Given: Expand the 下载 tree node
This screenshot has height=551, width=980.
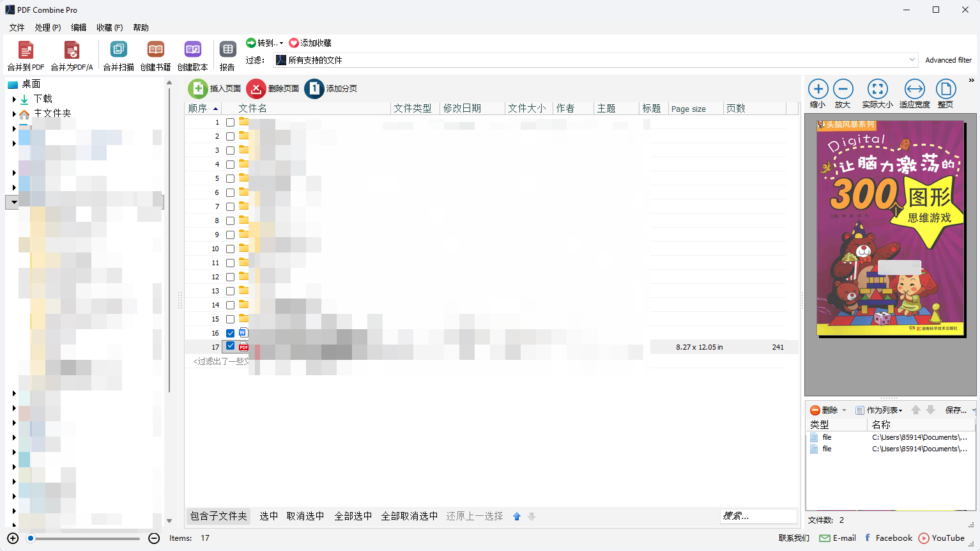Looking at the screenshot, I should pyautogui.click(x=14, y=99).
